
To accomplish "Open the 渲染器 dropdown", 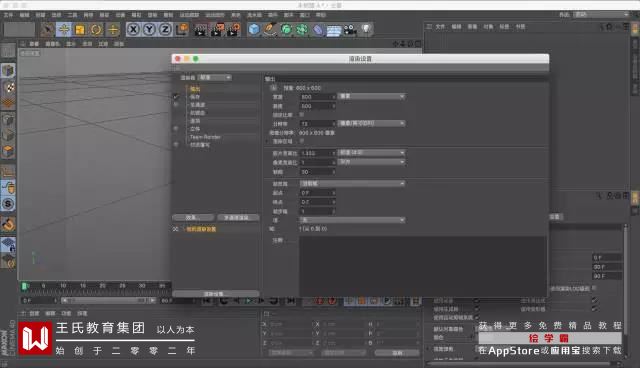I will 215,78.
